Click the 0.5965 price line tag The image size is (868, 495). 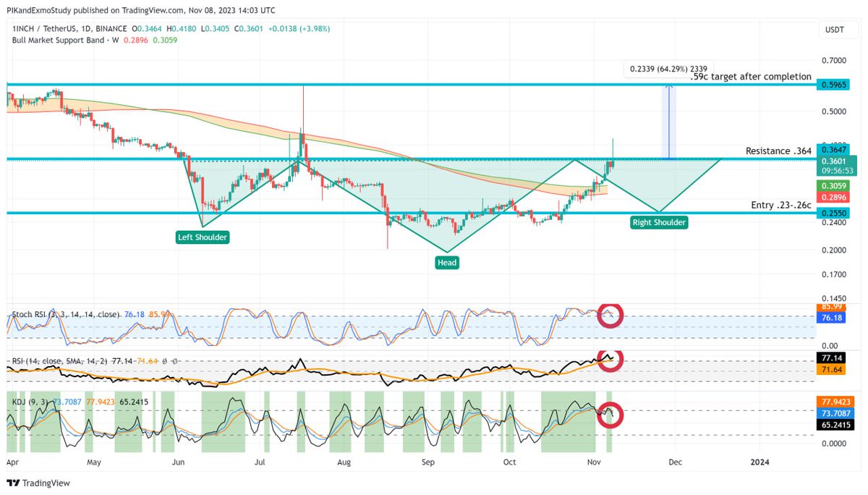pos(832,85)
